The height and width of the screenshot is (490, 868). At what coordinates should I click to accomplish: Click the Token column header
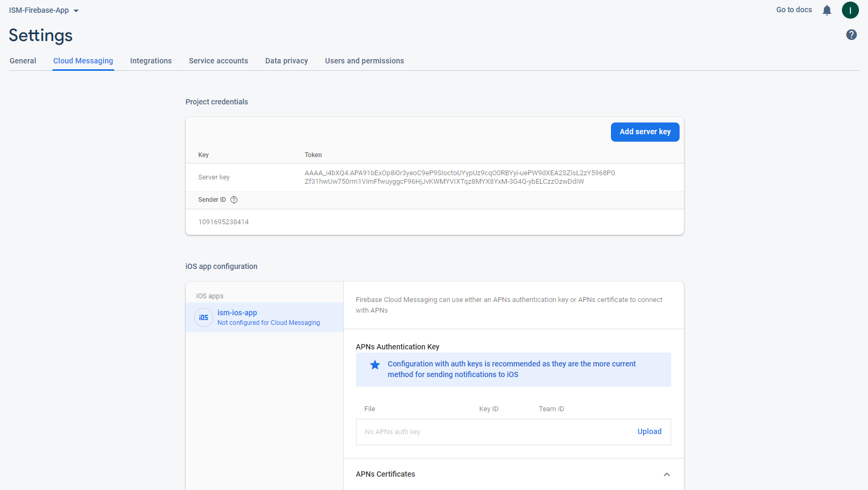click(x=313, y=155)
